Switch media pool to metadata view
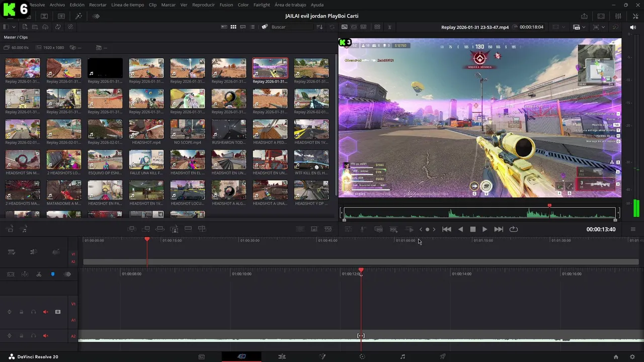Viewport: 644px width, 362px height. pyautogui.click(x=224, y=27)
